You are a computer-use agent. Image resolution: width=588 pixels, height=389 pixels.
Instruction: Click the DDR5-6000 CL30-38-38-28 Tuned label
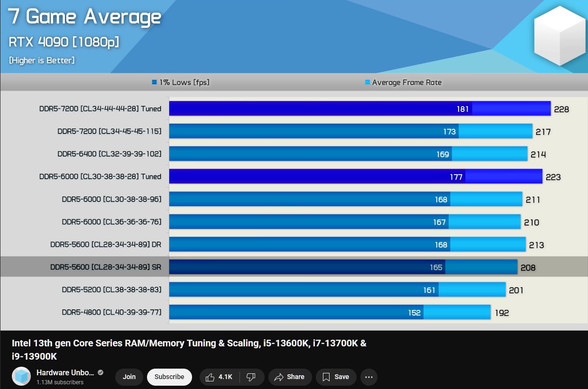[x=100, y=176]
